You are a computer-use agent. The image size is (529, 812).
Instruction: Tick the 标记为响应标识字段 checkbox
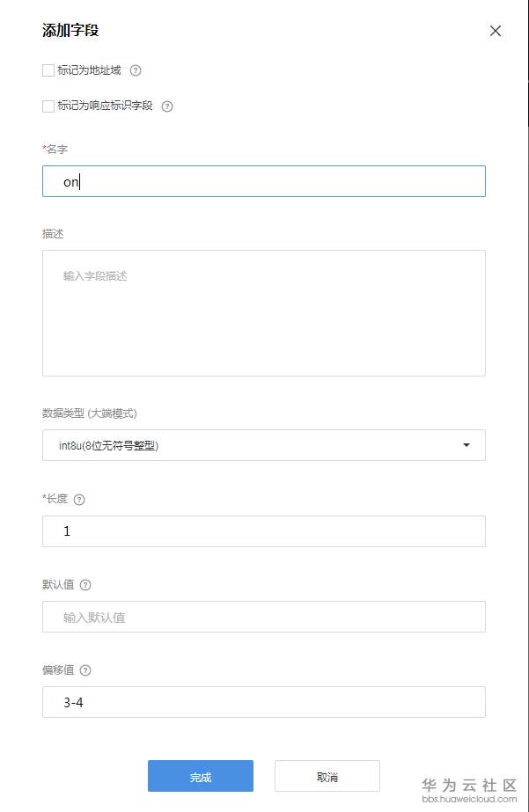(x=48, y=106)
